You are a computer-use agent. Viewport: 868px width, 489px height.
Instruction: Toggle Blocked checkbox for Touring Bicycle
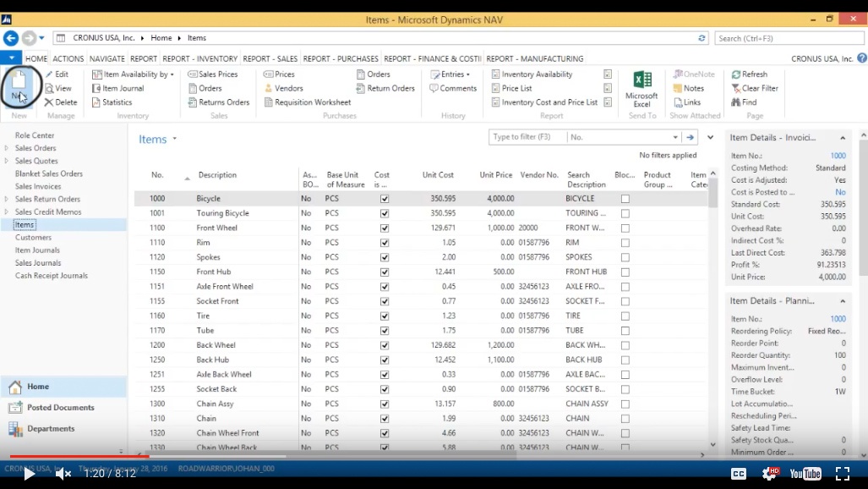click(x=625, y=213)
